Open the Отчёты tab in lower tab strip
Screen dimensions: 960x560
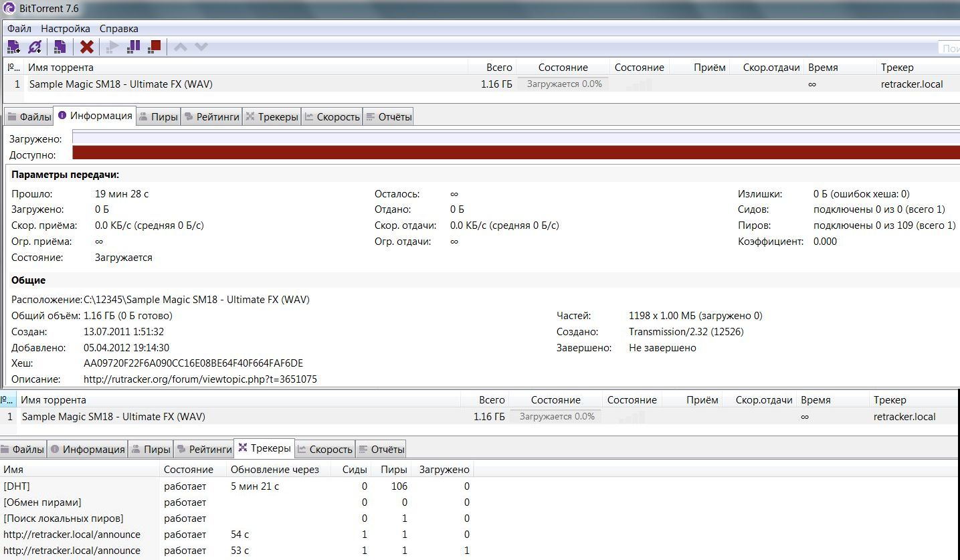tap(381, 450)
